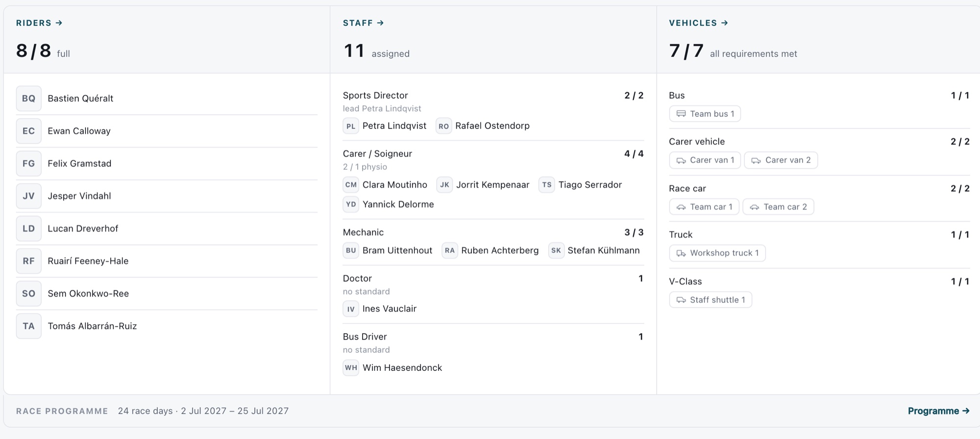Click the FG avatar for Felix Gramstad

[28, 163]
